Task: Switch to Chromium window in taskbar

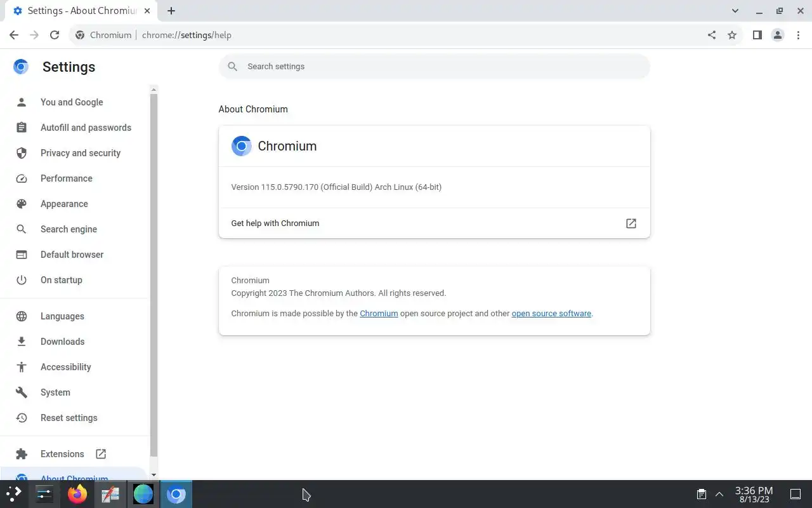Action: pos(176,494)
